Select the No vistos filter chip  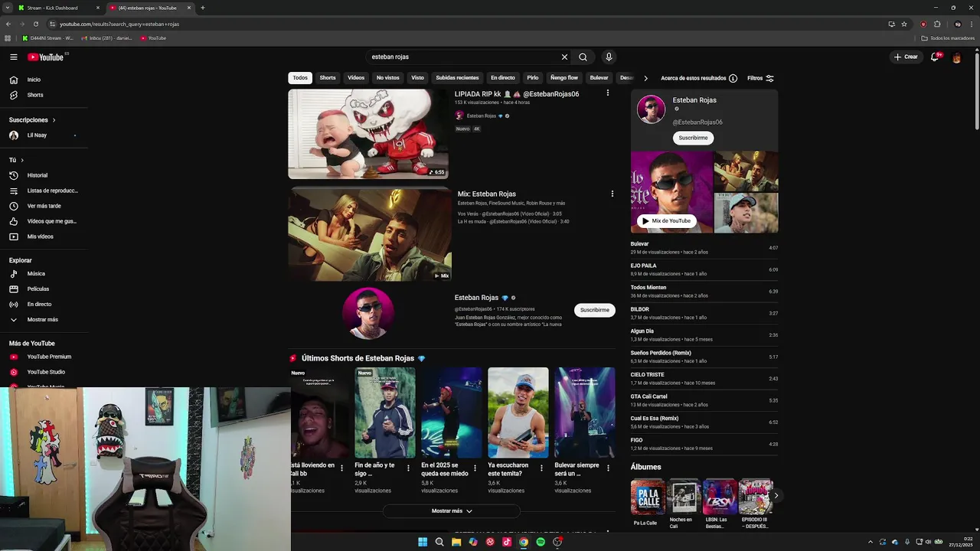pyautogui.click(x=387, y=78)
